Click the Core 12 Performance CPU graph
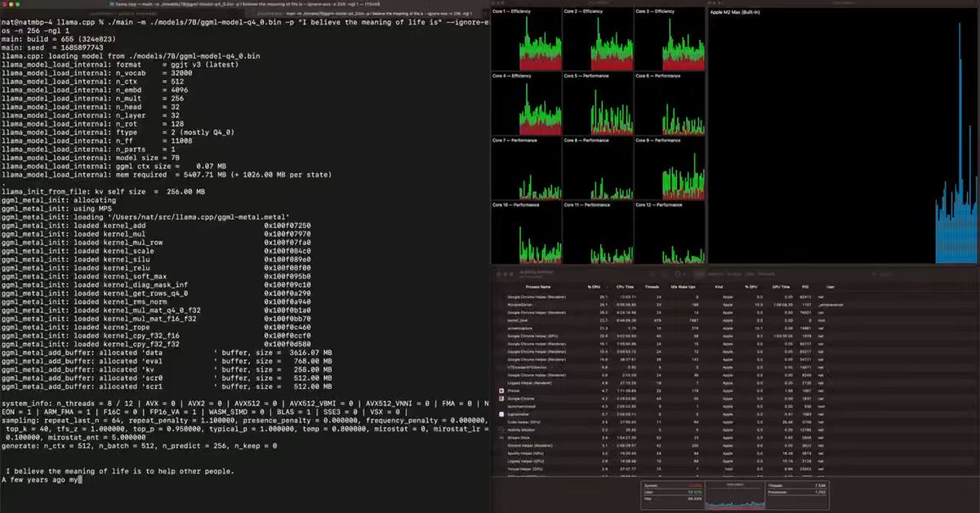The height and width of the screenshot is (513, 980). pos(670,231)
